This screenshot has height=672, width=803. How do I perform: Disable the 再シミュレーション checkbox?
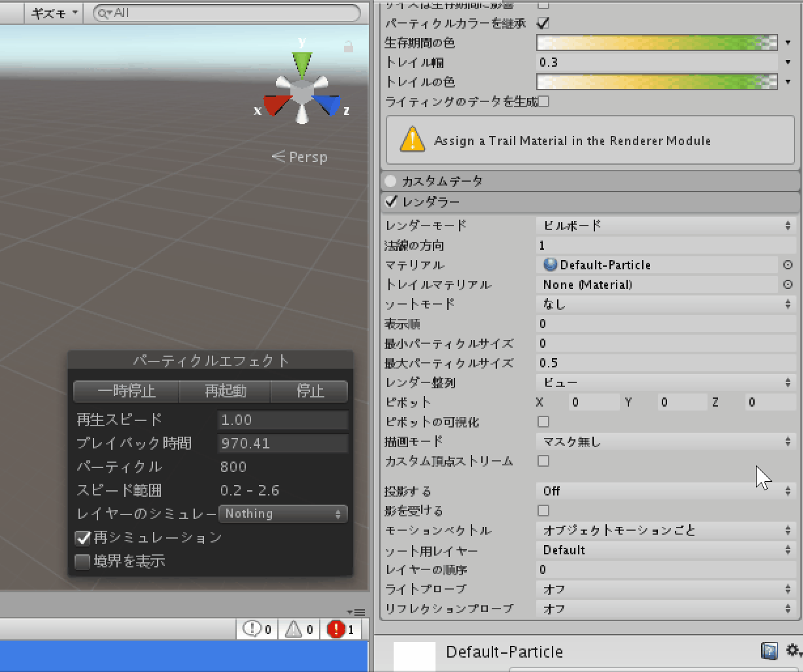click(x=82, y=538)
